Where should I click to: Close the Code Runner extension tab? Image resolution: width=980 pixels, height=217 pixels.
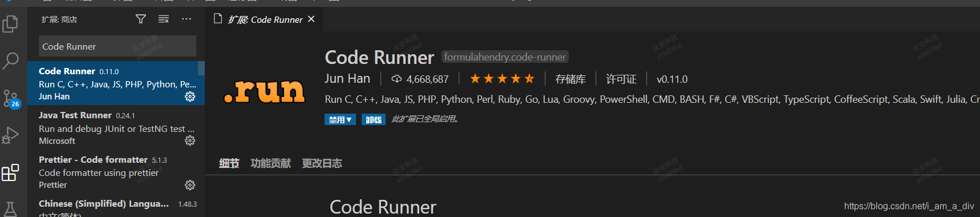[311, 19]
